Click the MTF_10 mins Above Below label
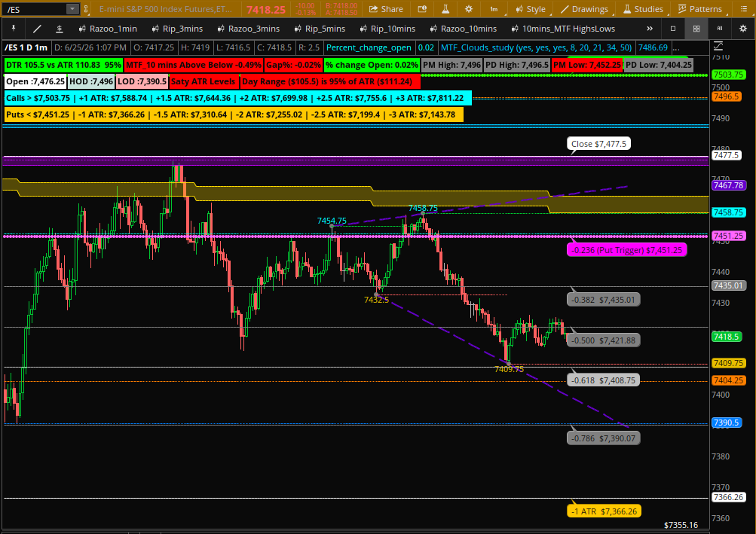The image size is (756, 534). (x=194, y=65)
